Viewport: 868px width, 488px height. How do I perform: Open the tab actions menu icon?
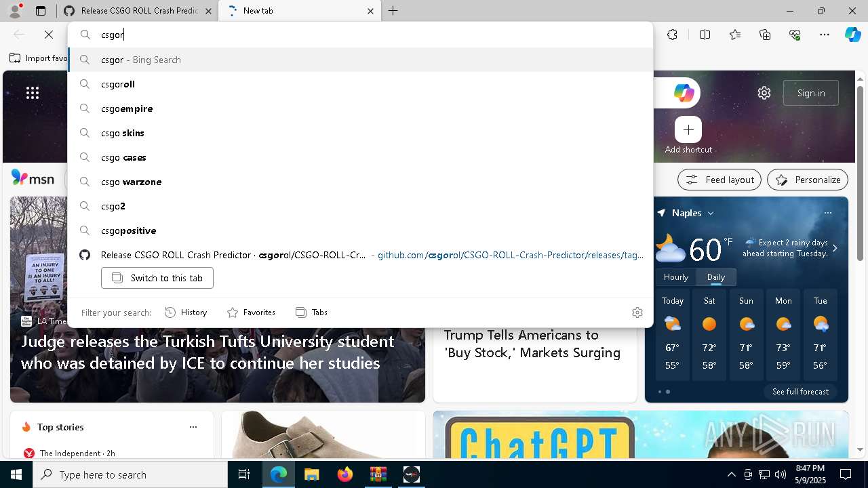pos(41,11)
